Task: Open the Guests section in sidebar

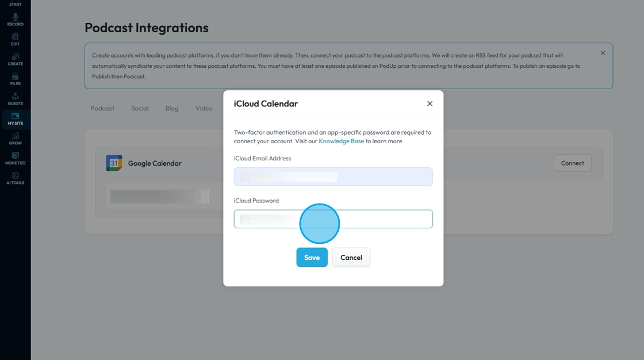Action: pyautogui.click(x=16, y=99)
